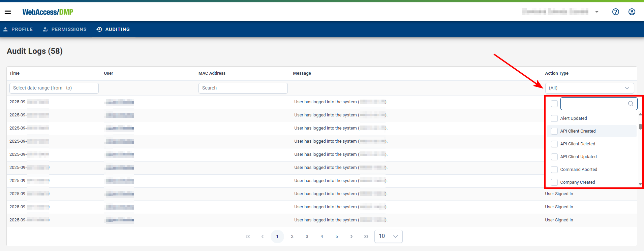Click the help question mark icon

point(615,12)
